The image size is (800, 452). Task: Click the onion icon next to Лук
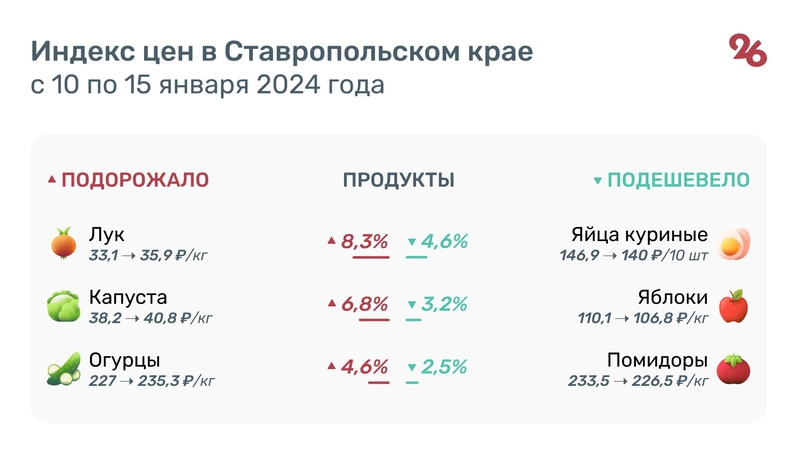[x=63, y=243]
